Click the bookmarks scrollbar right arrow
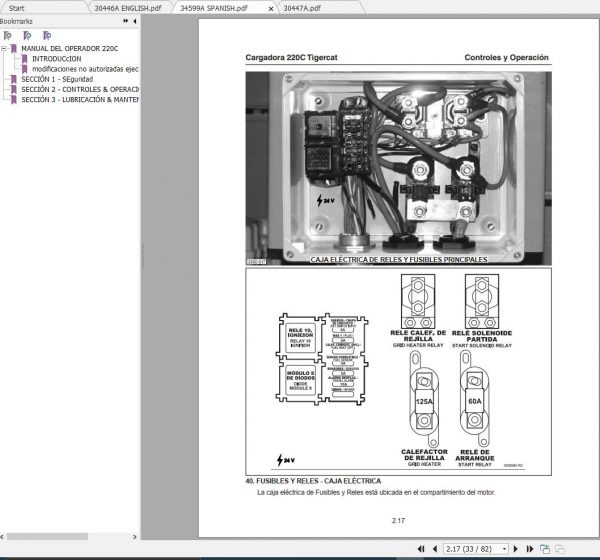This screenshot has height=560, width=600. click(135, 537)
